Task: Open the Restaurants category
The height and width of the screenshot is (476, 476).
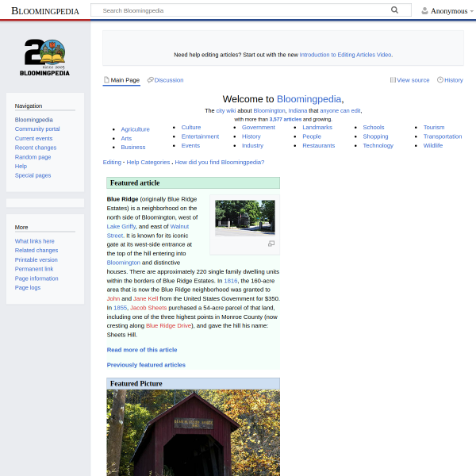Action: point(318,146)
